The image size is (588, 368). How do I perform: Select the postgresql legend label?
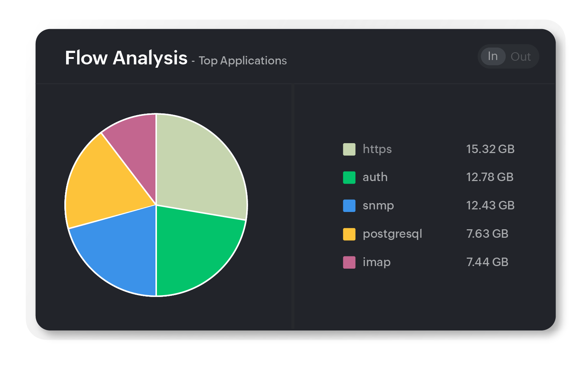(x=392, y=234)
